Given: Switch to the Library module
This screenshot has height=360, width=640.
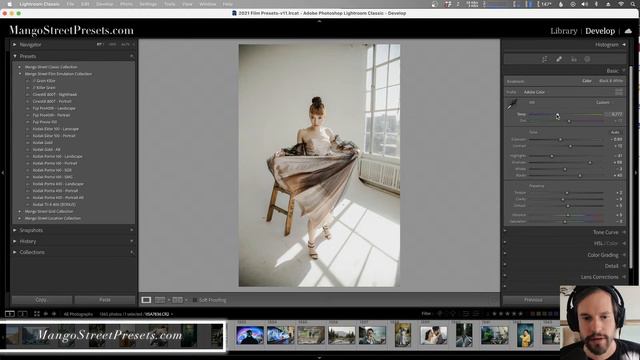Looking at the screenshot, I should click(x=564, y=31).
